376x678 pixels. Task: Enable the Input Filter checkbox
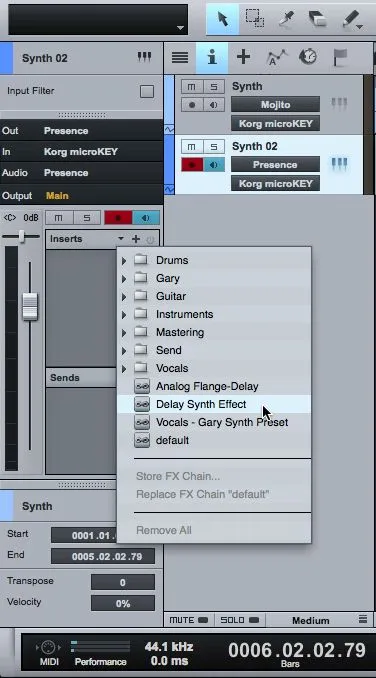click(147, 91)
